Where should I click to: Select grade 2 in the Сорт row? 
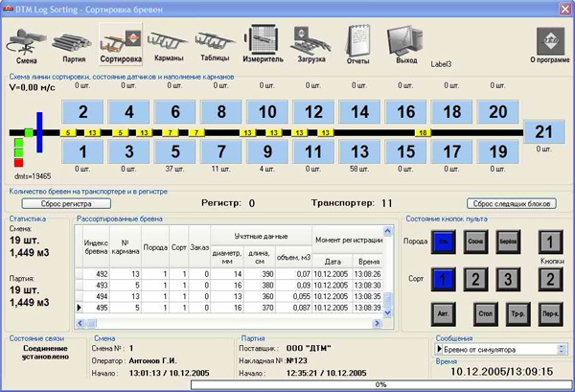click(475, 280)
